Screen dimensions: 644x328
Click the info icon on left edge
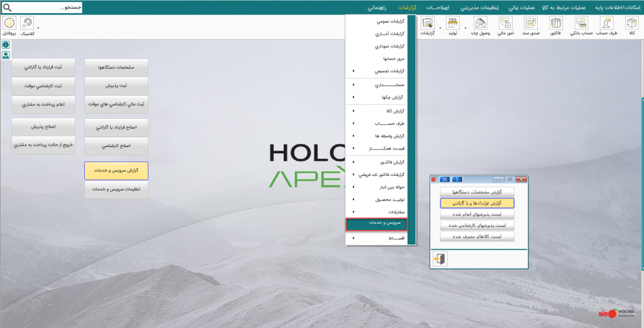[x=6, y=45]
